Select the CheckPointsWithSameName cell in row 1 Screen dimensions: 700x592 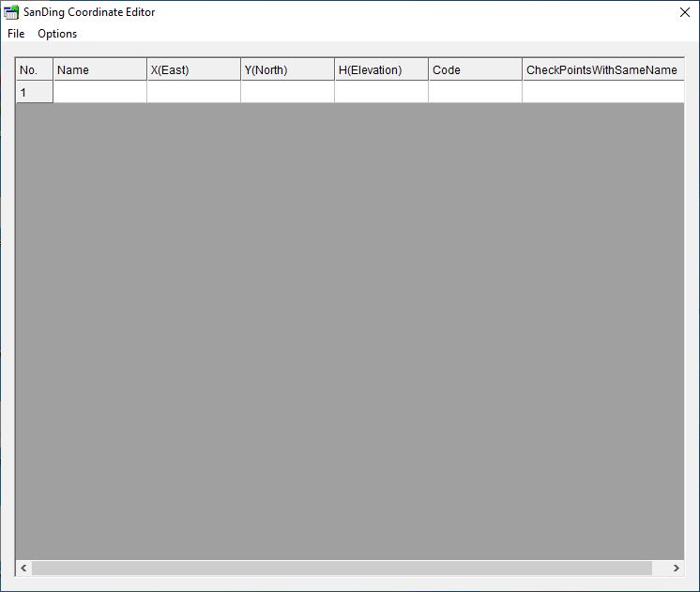click(601, 92)
